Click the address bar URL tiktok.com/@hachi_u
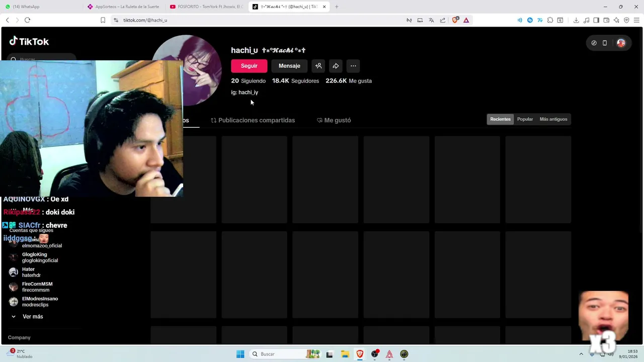This screenshot has width=644, height=362. pos(145,20)
